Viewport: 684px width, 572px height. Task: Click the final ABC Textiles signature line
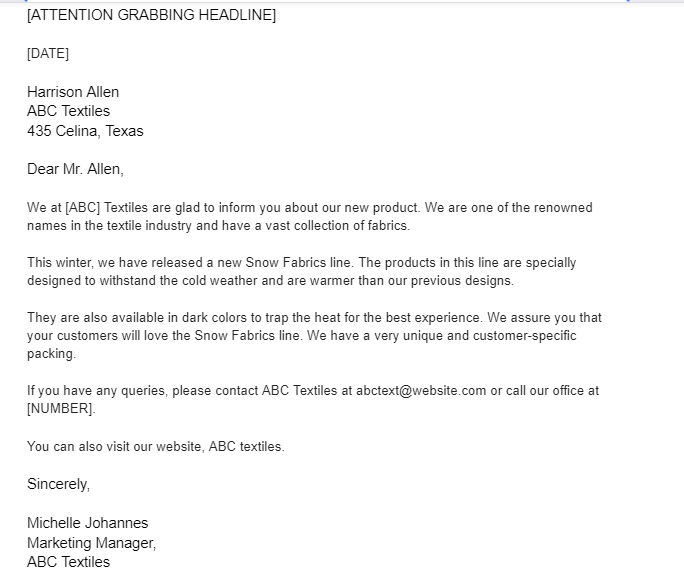[x=68, y=562]
